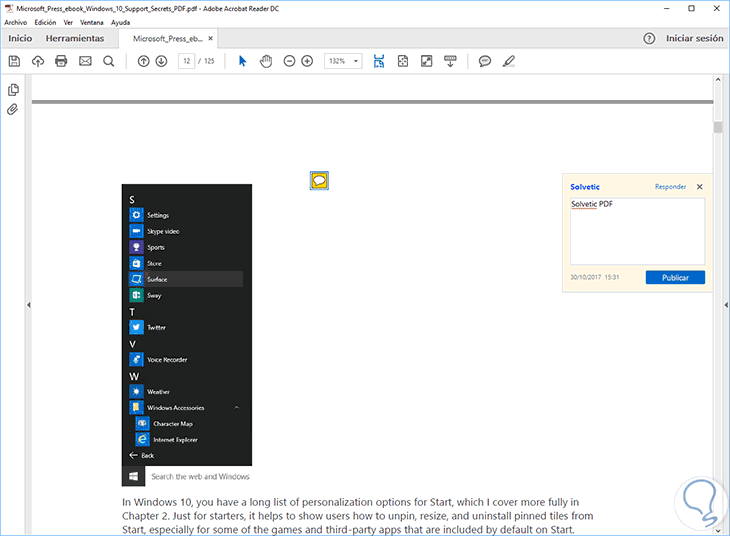
Task: Open the Ayuda menu
Action: coord(121,22)
